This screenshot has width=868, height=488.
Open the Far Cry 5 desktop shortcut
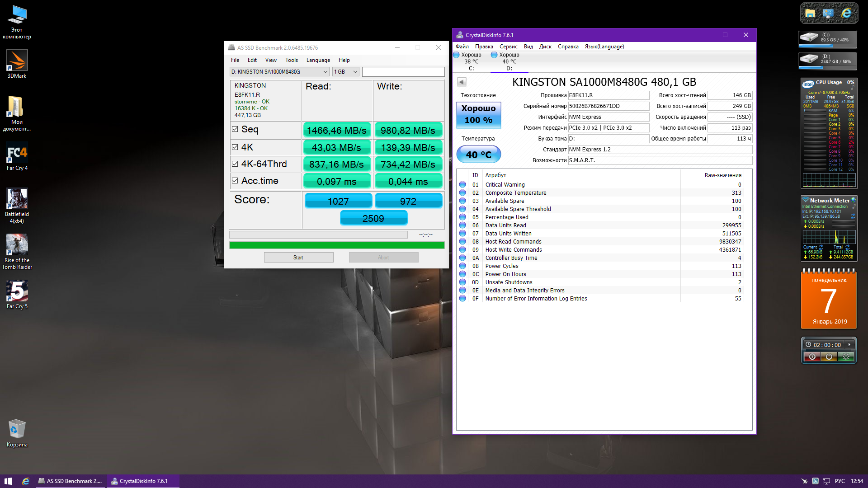click(17, 294)
